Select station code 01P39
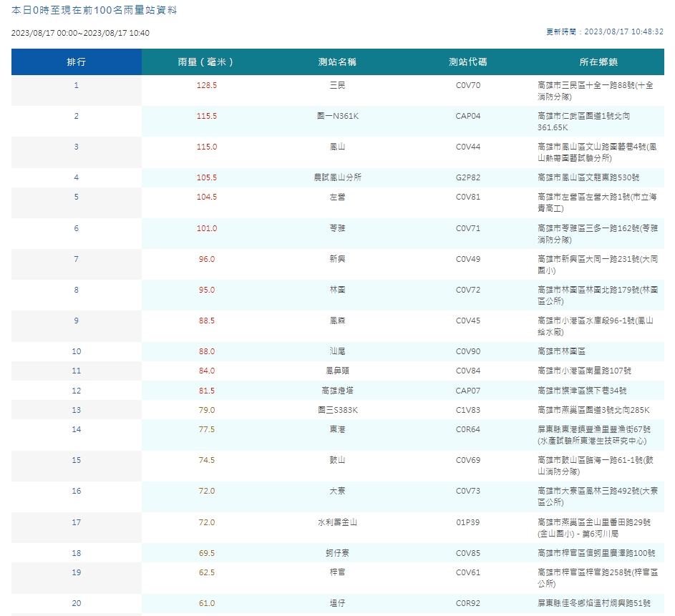The height and width of the screenshot is (616, 675). tap(468, 522)
